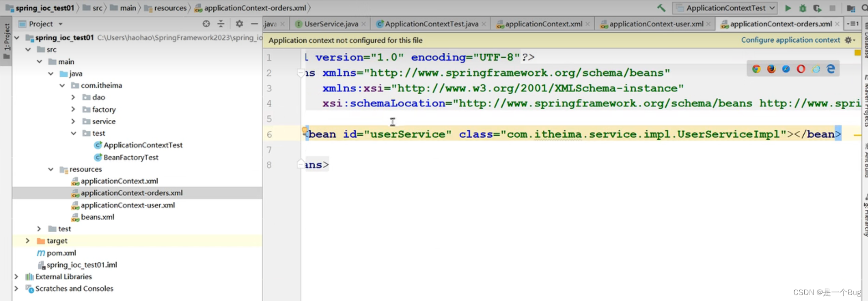The width and height of the screenshot is (868, 301).
Task: Click the Build project hammer icon
Action: tap(661, 8)
